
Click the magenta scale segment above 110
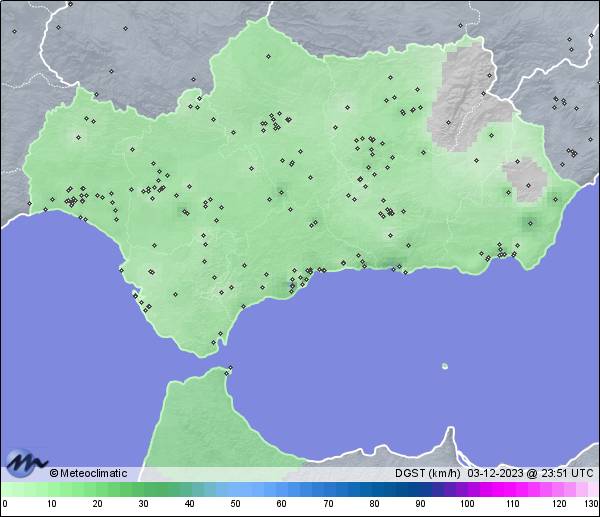pos(508,489)
